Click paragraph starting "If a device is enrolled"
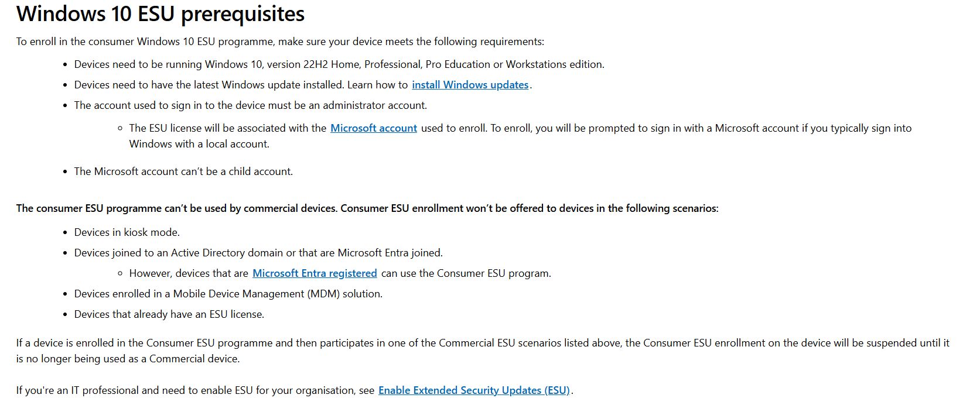This screenshot has height=398, width=980. (482, 343)
